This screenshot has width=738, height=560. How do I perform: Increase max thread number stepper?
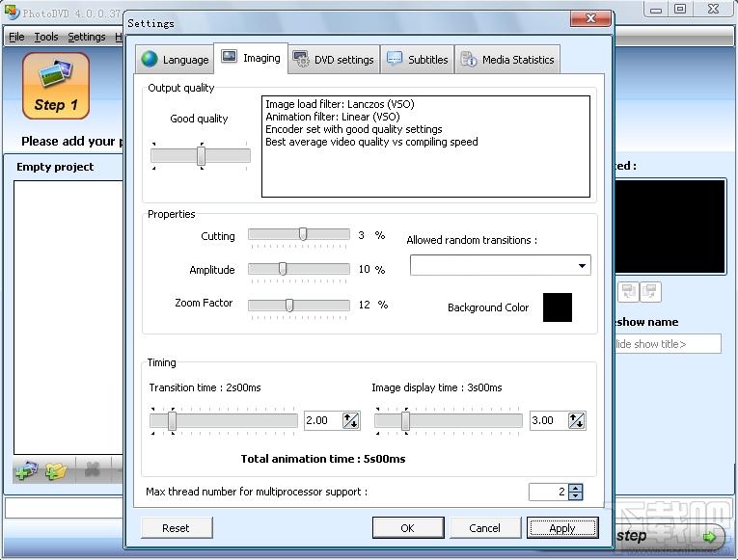tap(576, 488)
